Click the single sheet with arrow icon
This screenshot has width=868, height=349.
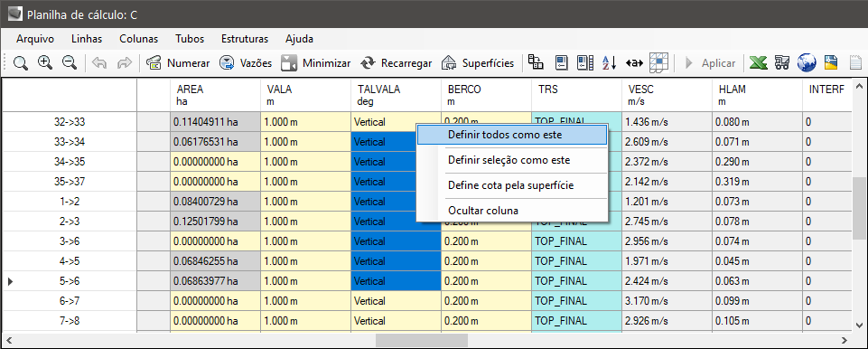[561, 62]
